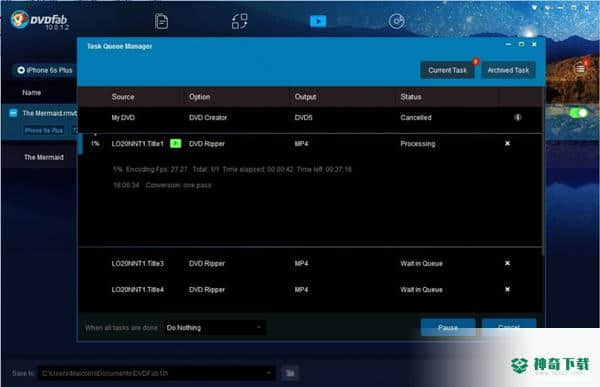Click the task queue vertical scrollbar
Screen dimensions: 600x387
(543, 171)
